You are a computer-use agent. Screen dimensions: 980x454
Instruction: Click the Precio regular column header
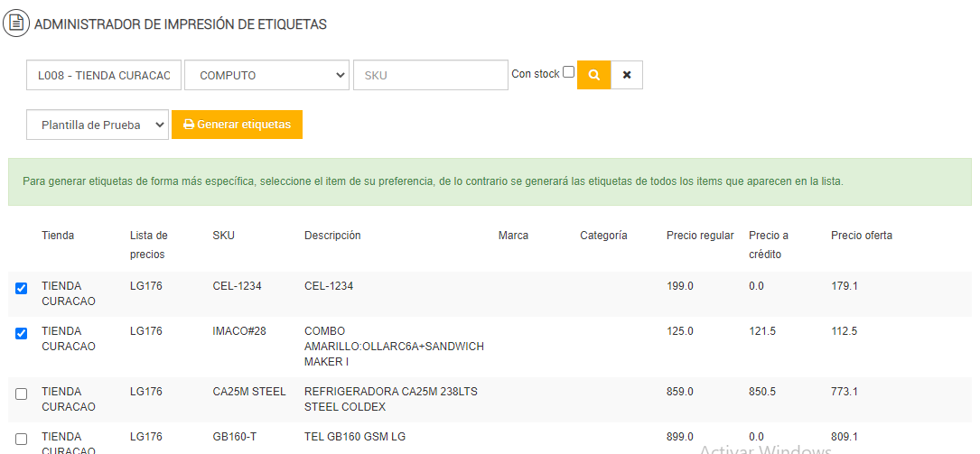tap(700, 236)
